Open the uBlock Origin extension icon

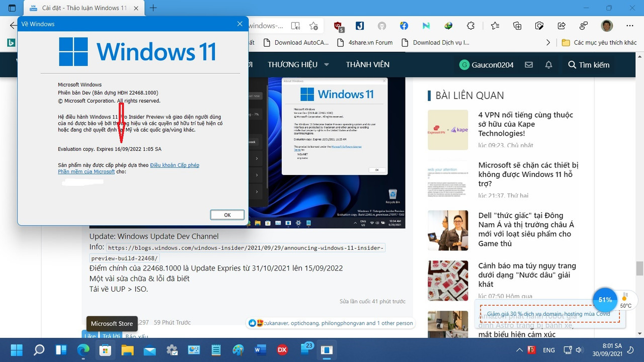coord(339,26)
